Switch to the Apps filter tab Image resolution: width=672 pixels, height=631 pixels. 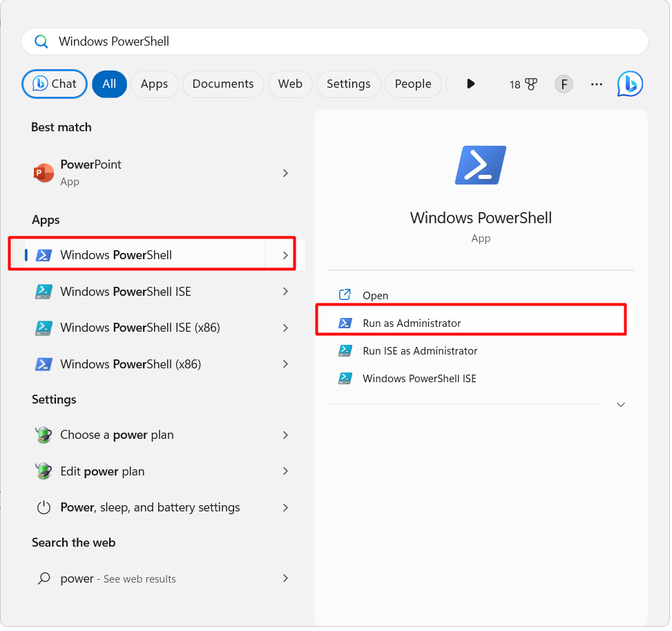coord(154,84)
